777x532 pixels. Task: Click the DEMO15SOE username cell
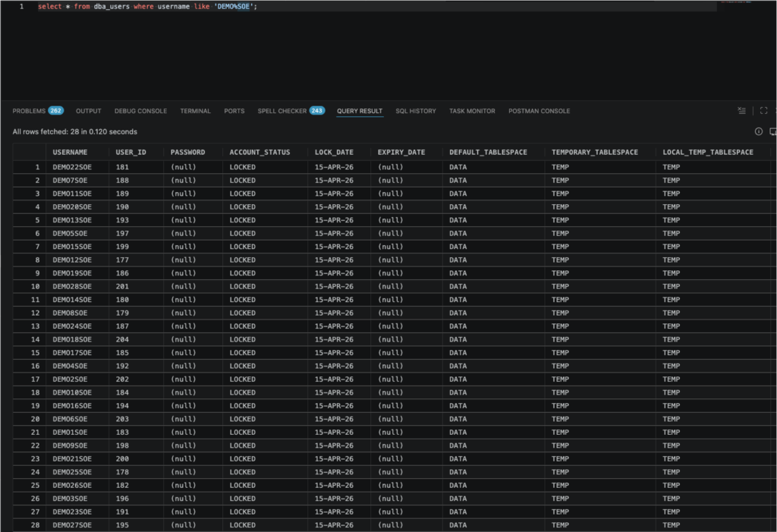[x=77, y=247]
